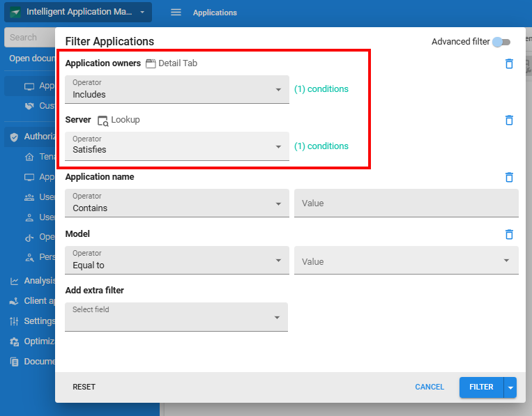Click the Applications breadcrumb title

215,13
